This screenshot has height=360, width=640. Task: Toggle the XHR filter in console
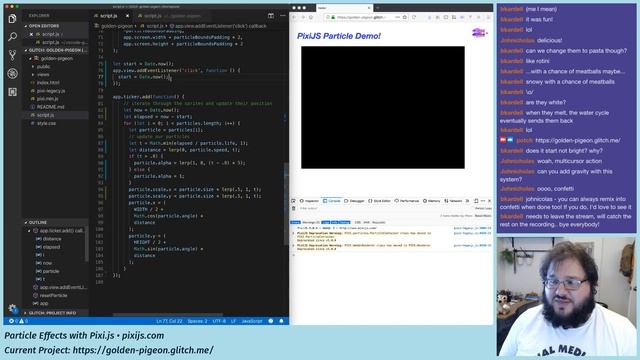pos(367,222)
